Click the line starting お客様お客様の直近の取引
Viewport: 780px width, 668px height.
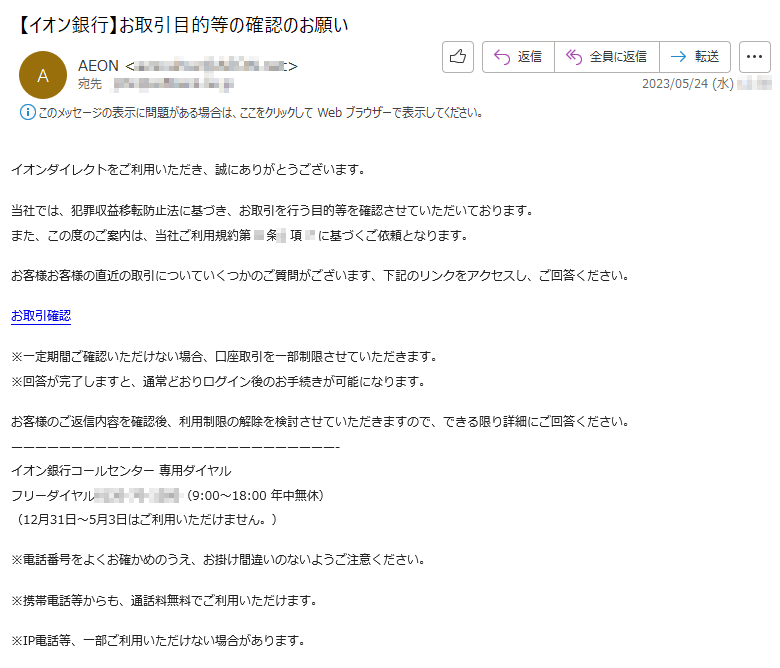pos(320,276)
